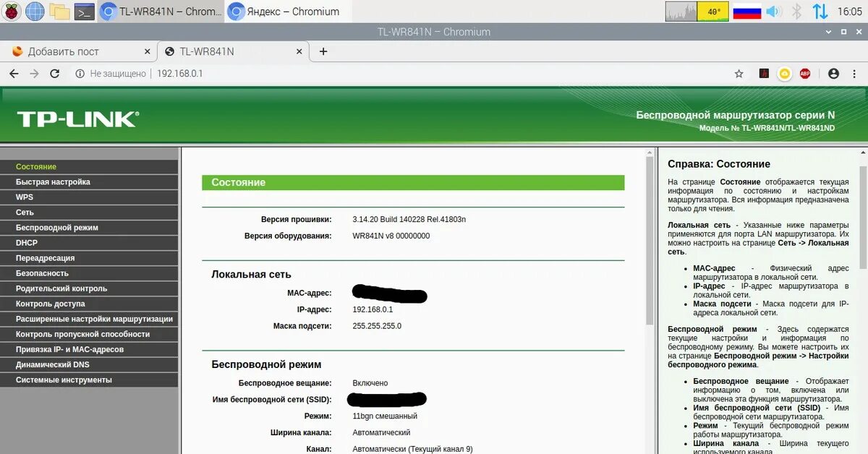
Task: Open Состояние in the sidebar menu
Action: 89,167
